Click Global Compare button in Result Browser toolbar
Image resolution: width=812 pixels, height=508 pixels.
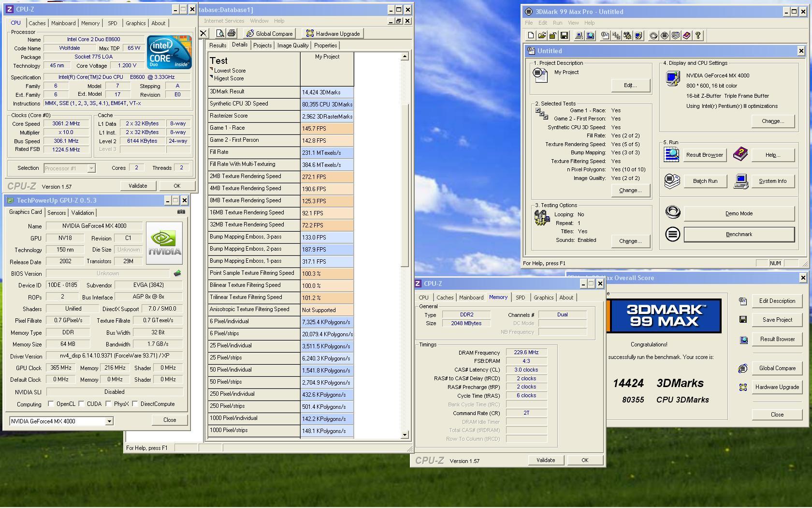point(269,33)
